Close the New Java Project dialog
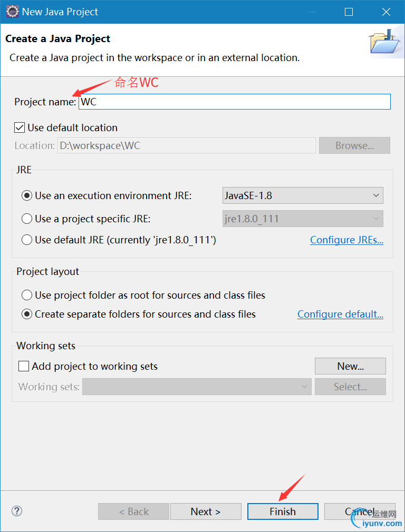 385,12
